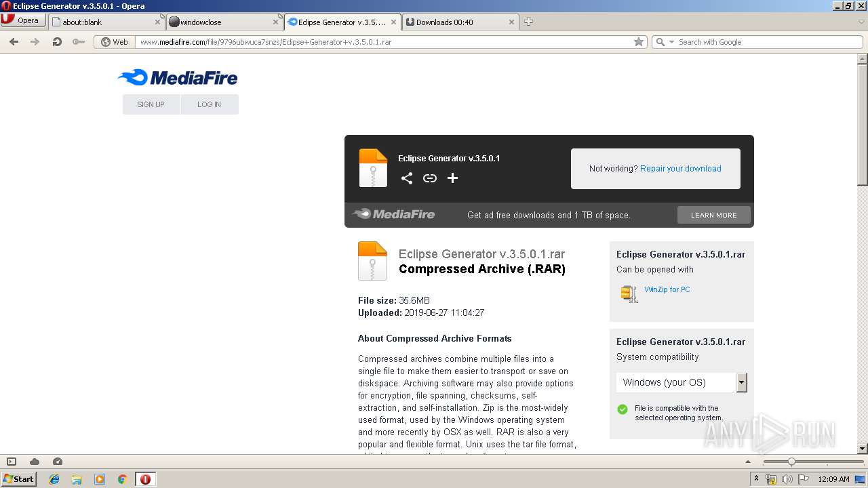Click the 12:09 AM taskbar clock
This screenshot has width=868, height=488.
click(x=833, y=479)
